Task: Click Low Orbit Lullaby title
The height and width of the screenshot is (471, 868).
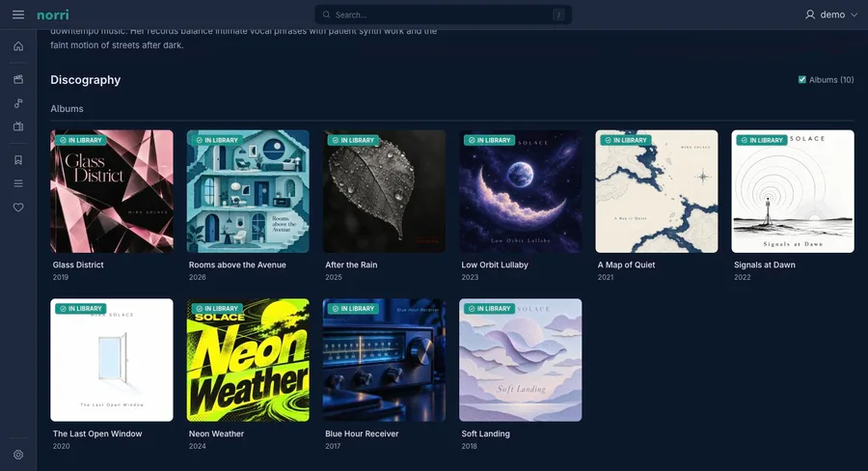Action: [495, 264]
